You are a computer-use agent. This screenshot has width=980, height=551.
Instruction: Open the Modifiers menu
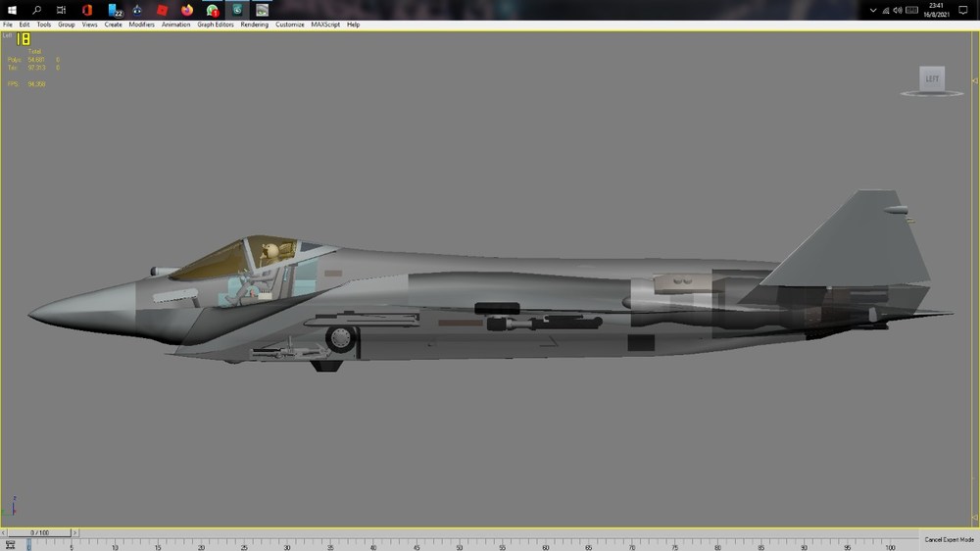pyautogui.click(x=141, y=25)
